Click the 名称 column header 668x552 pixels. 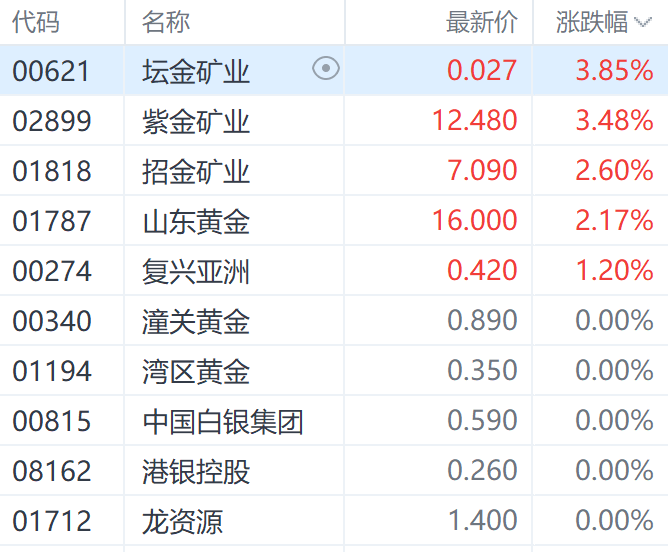pos(166,22)
